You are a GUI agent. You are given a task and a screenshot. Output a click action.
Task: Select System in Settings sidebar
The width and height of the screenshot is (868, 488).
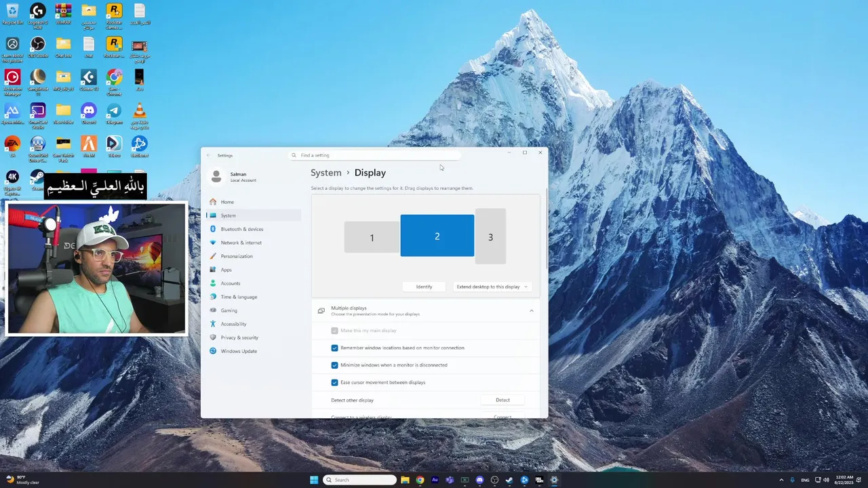254,216
